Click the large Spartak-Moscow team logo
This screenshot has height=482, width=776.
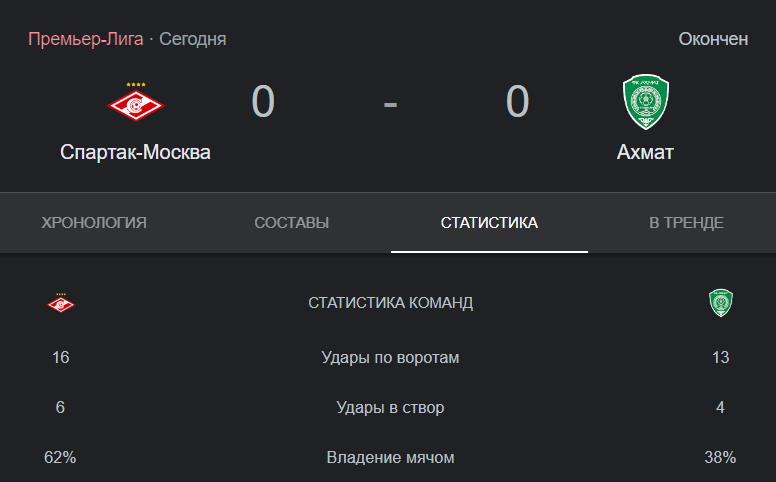(x=136, y=102)
